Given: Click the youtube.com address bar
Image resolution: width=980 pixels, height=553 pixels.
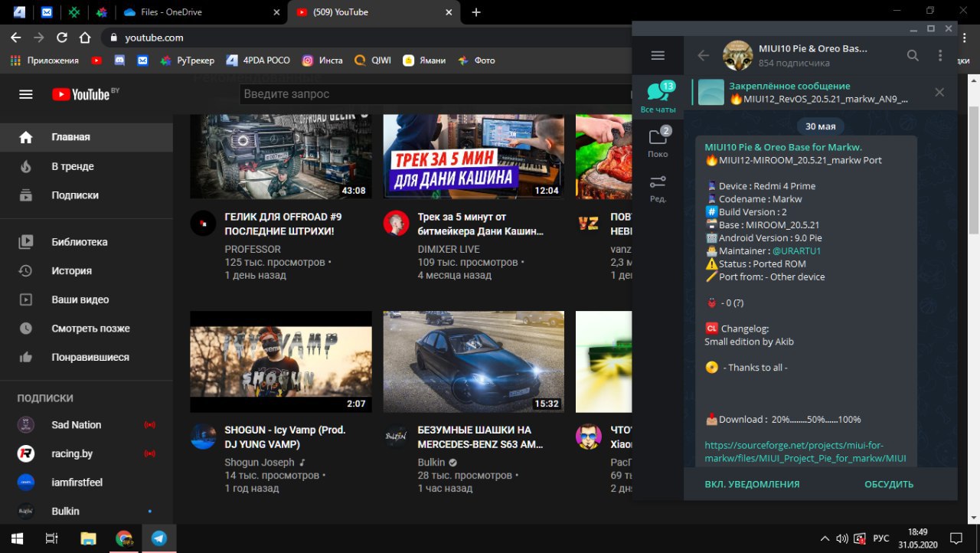Looking at the screenshot, I should pyautogui.click(x=154, y=38).
